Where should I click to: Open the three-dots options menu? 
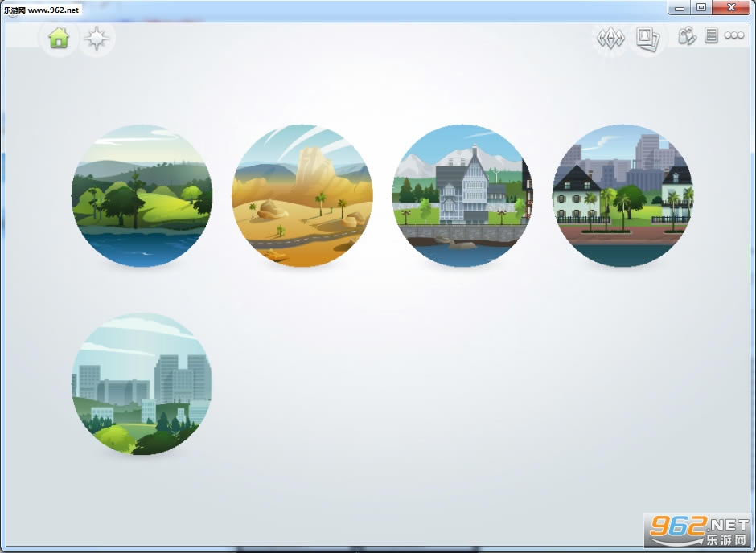click(733, 36)
